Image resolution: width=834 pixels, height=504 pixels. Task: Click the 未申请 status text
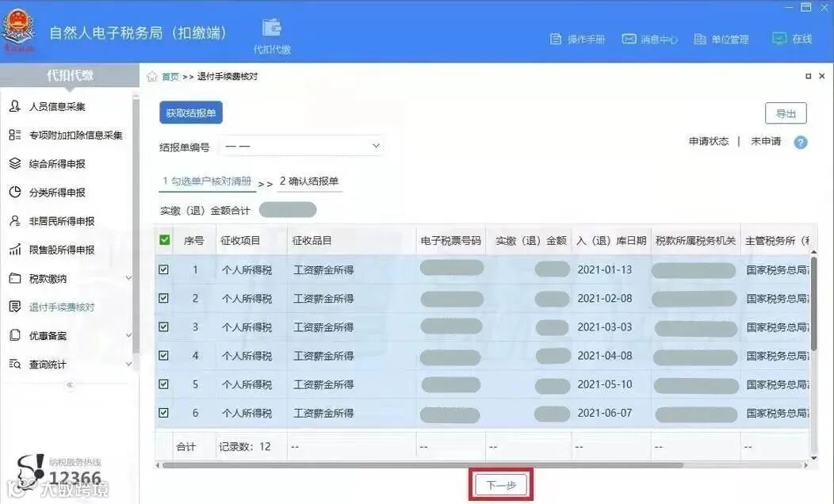pos(766,141)
